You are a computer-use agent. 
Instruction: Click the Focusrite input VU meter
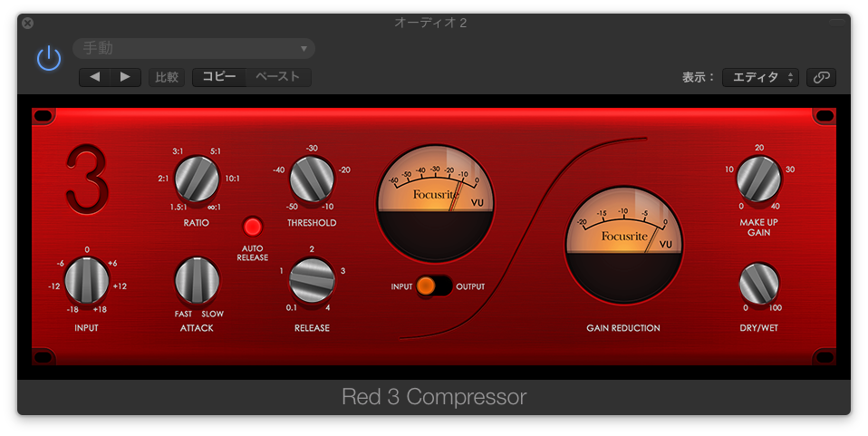click(435, 204)
